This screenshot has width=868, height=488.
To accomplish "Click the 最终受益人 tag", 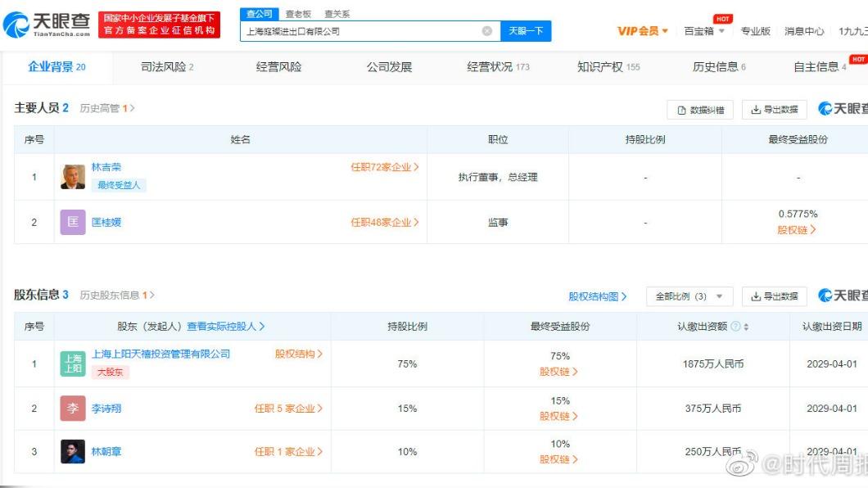I will click(119, 185).
